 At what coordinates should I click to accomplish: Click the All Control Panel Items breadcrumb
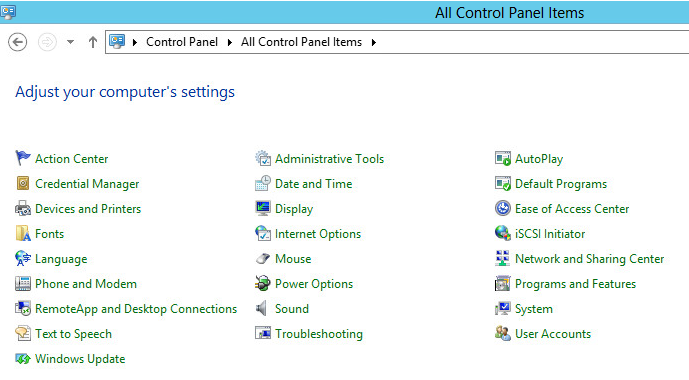click(x=301, y=42)
